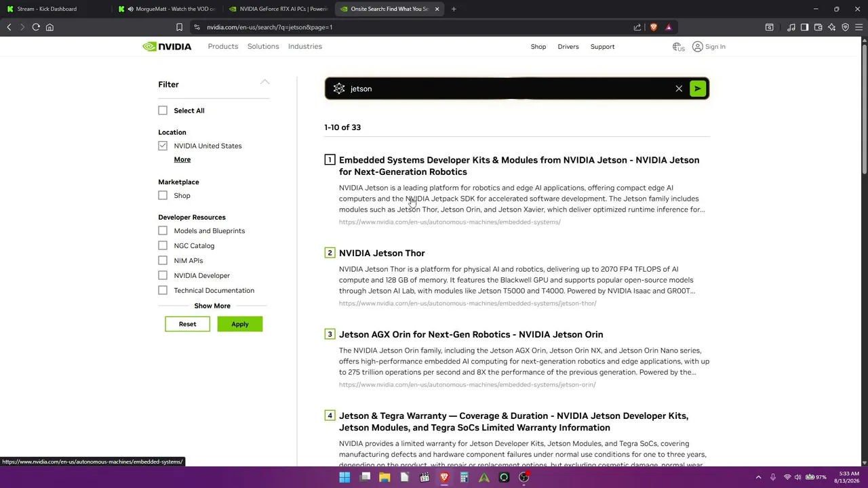Image resolution: width=868 pixels, height=488 pixels.
Task: Clear the jetson search query with X
Action: click(x=679, y=89)
